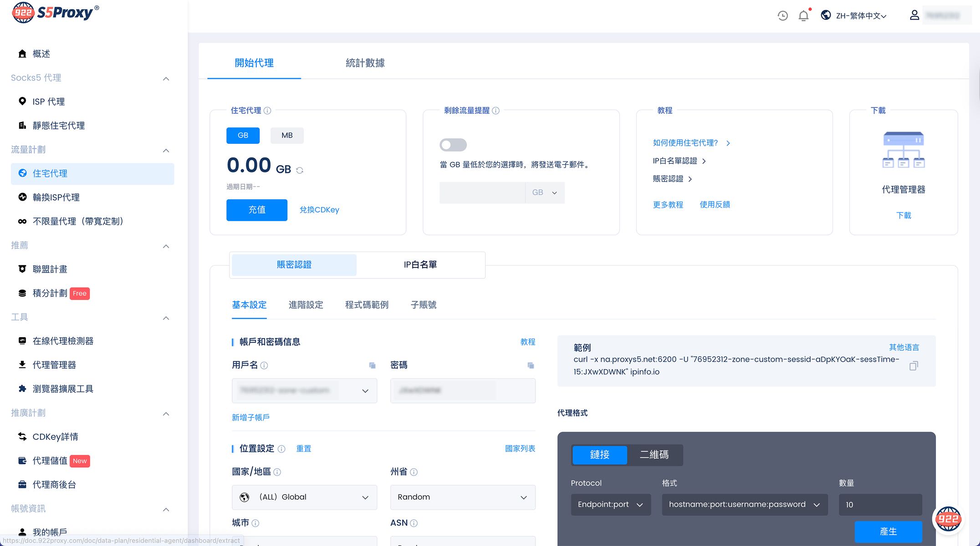Click the 兌換CDKey link
The width and height of the screenshot is (980, 546).
(x=319, y=210)
